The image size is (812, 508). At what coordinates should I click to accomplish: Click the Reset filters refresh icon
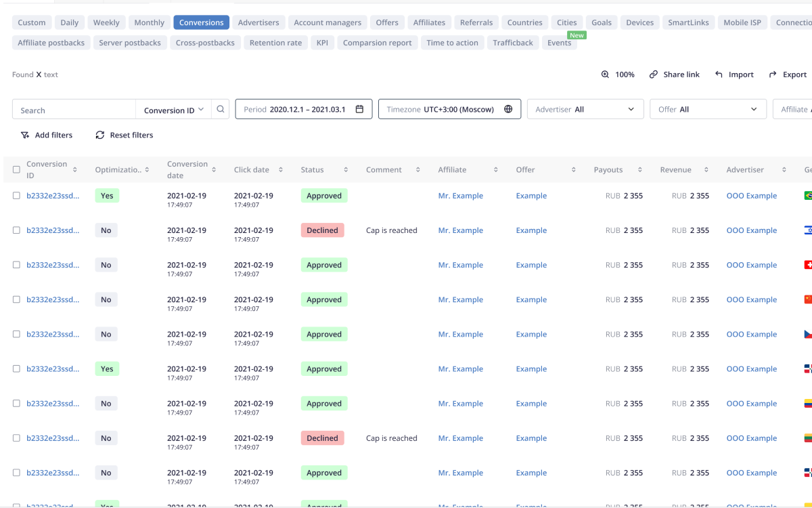[x=100, y=135]
